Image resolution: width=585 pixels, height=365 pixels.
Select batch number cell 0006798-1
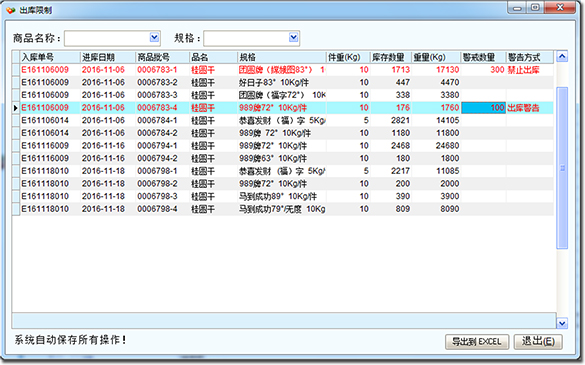[x=162, y=171]
